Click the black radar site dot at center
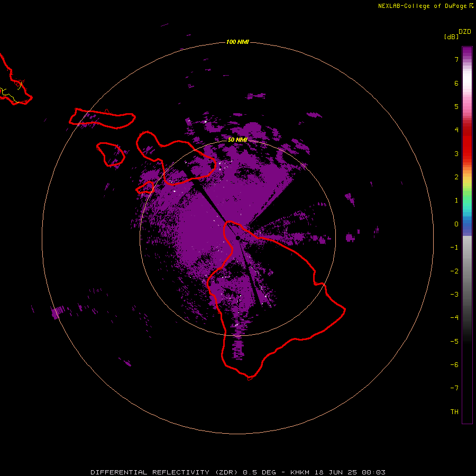The height and width of the screenshot is (476, 476). (237, 238)
